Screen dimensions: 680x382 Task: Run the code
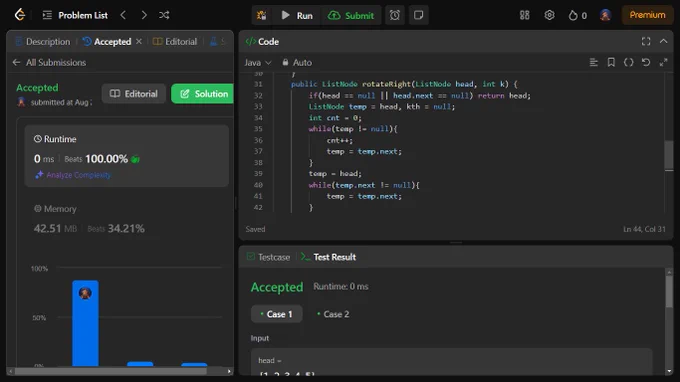pyautogui.click(x=297, y=16)
